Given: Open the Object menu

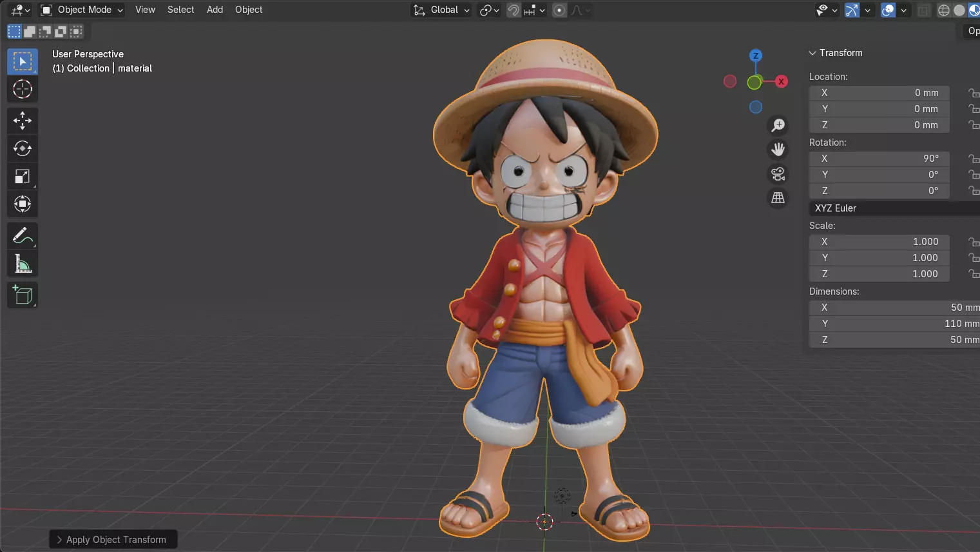Looking at the screenshot, I should coord(249,10).
